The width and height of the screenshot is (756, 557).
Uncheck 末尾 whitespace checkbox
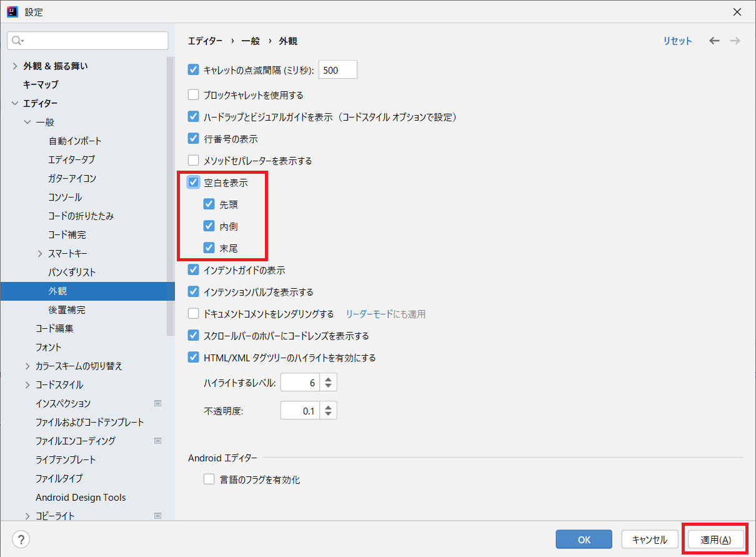tap(209, 248)
